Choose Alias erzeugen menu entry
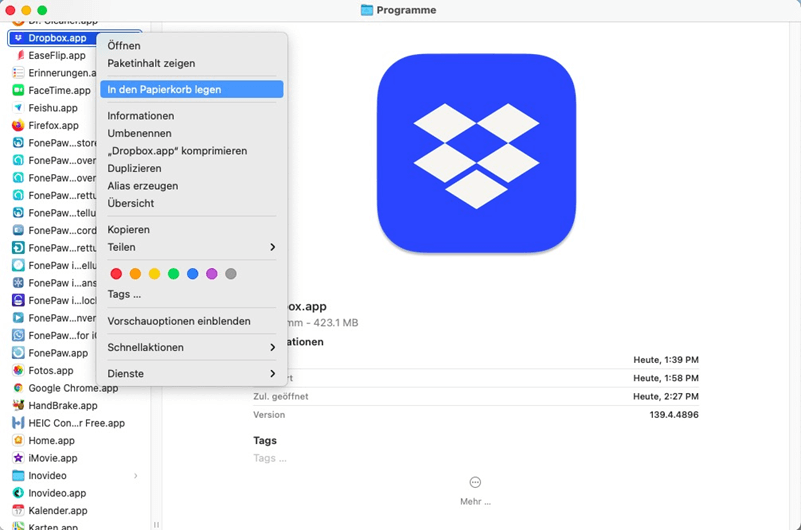 pyautogui.click(x=192, y=186)
